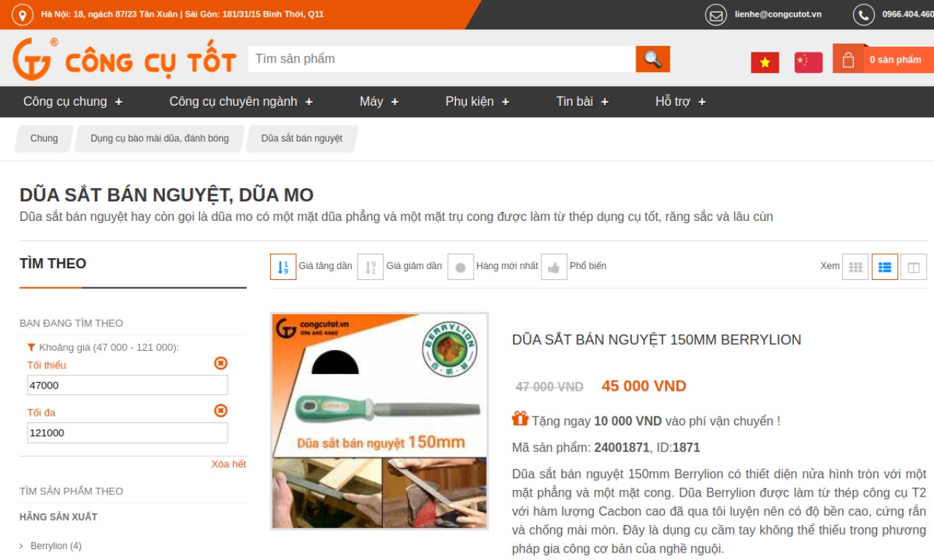Open the shopping cart bag icon
The image size is (934, 560).
tap(848, 60)
